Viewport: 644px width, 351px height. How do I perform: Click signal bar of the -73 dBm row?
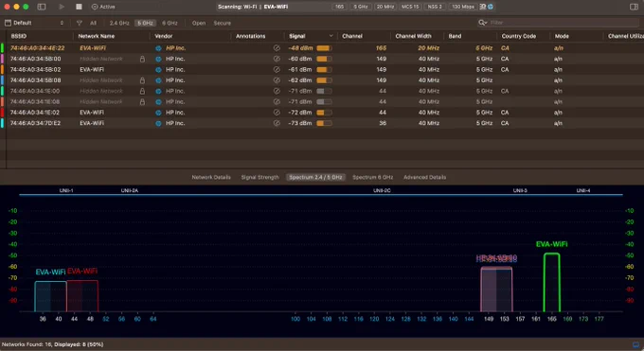tap(324, 123)
